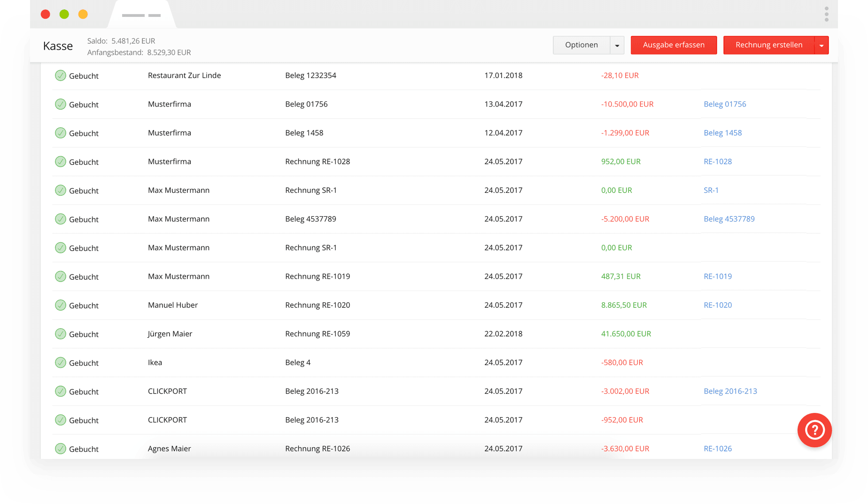
Task: Select the Rechnung RE-1059 transaction row
Action: pos(318,334)
